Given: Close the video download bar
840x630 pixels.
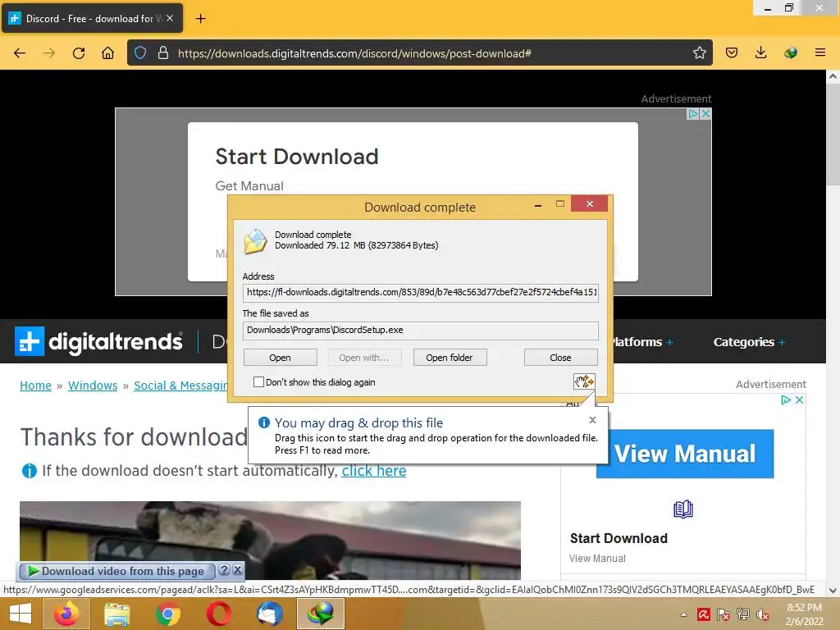Looking at the screenshot, I should pyautogui.click(x=237, y=570).
